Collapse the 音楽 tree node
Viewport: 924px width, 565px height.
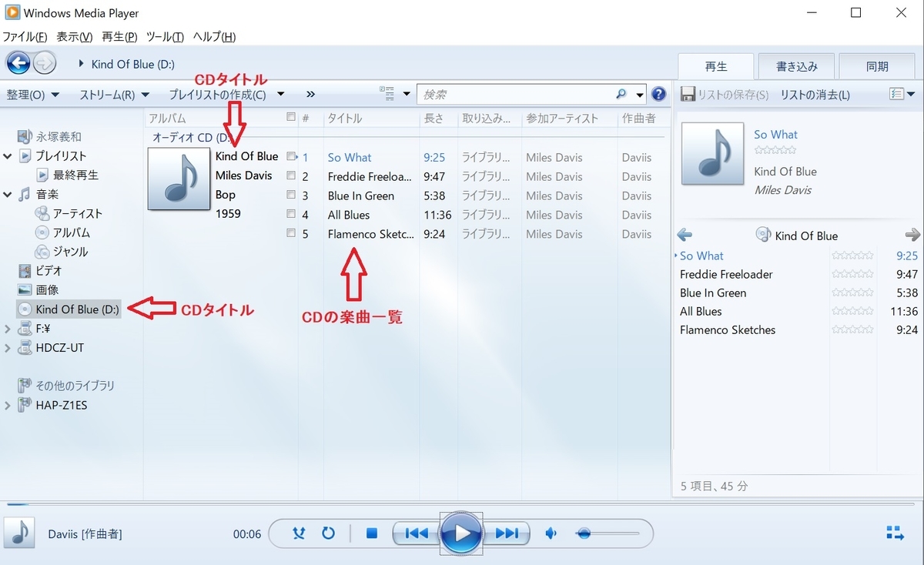coord(8,194)
